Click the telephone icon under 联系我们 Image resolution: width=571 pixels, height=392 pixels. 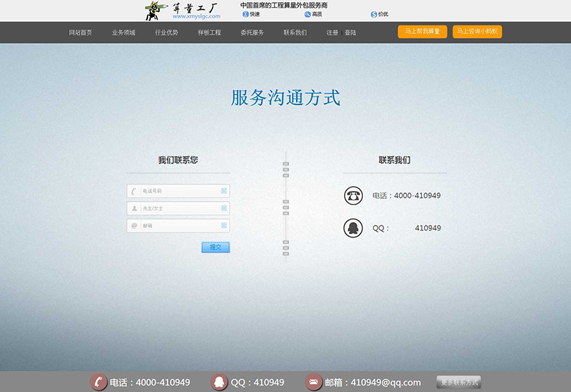pyautogui.click(x=353, y=195)
